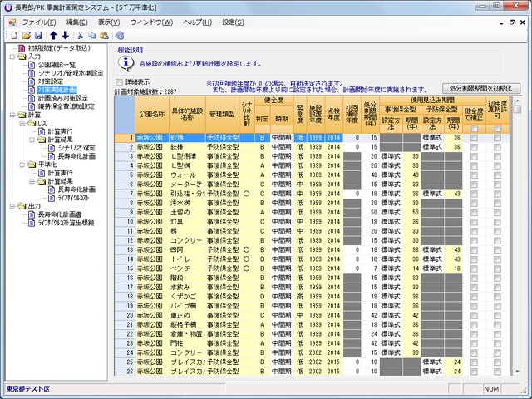The width and height of the screenshot is (532, 399).
Task: Click the Save floppy disk icon
Action: tap(40, 36)
